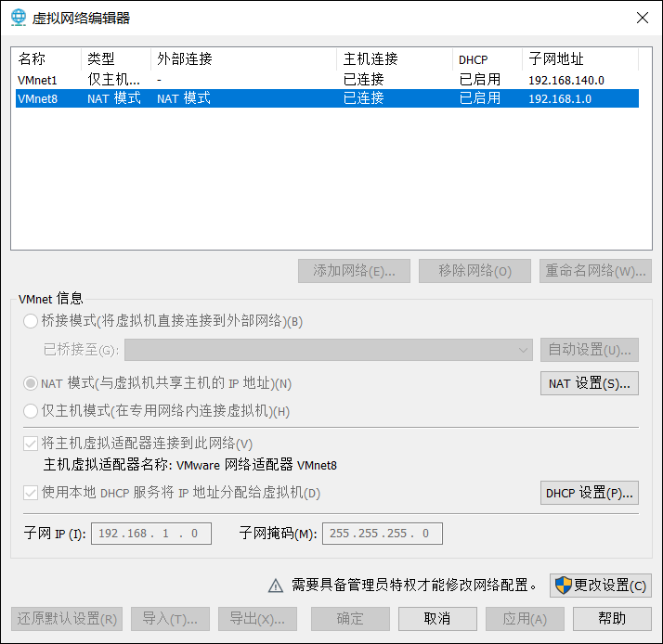Click 自动设置(U)... button
The height and width of the screenshot is (644, 663).
(x=590, y=350)
